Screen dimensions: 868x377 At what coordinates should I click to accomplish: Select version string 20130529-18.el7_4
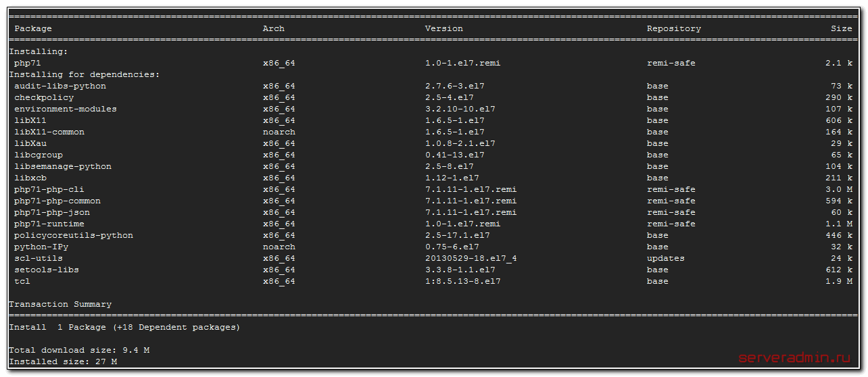click(x=471, y=258)
